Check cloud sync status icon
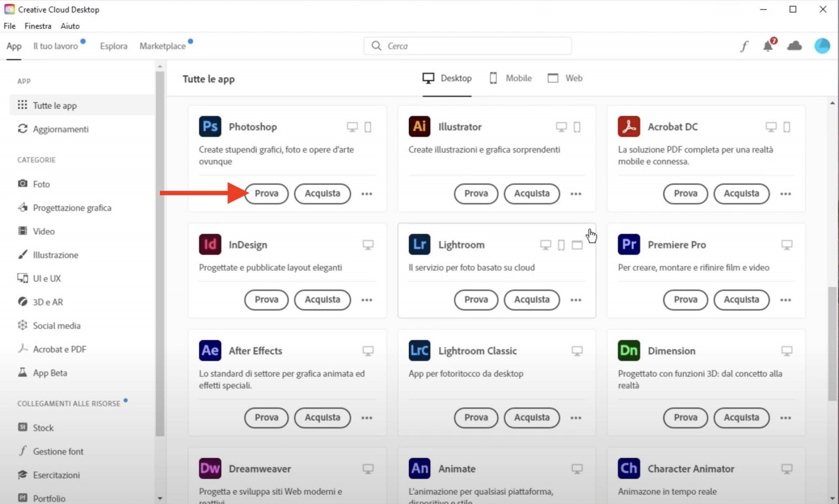The width and height of the screenshot is (839, 504). click(794, 46)
